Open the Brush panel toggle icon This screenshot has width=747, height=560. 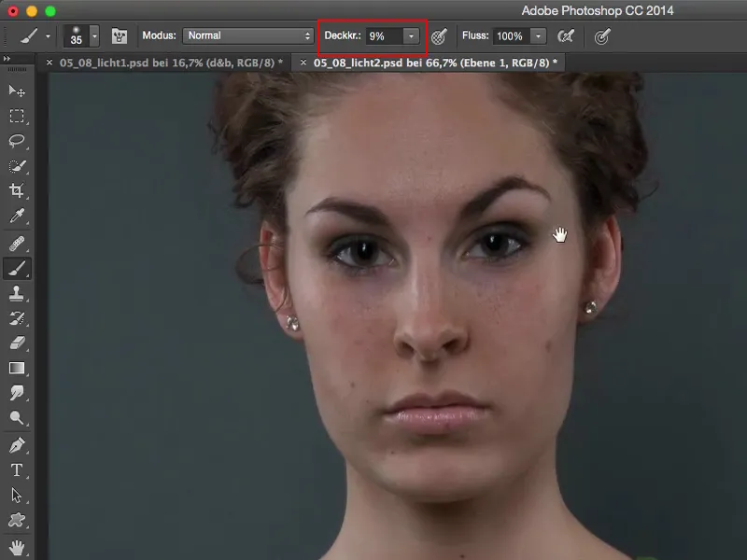[x=120, y=36]
